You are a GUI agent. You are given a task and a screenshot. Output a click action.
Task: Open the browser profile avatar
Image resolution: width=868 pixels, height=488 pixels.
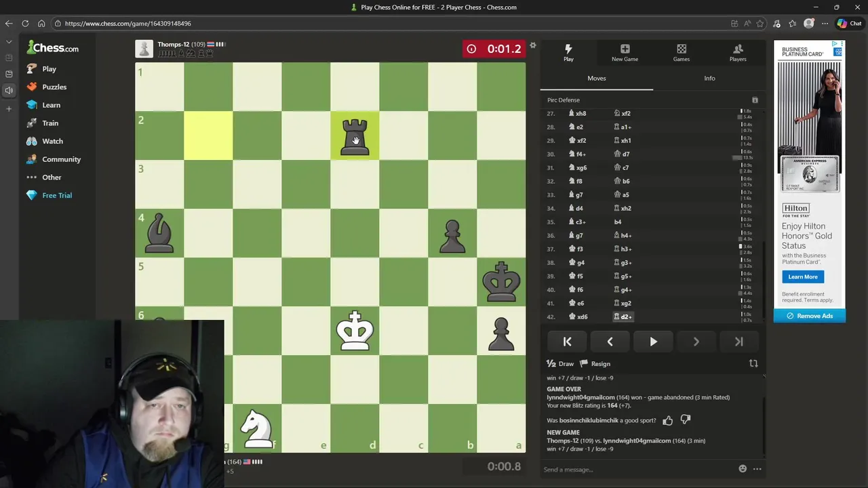[809, 23]
